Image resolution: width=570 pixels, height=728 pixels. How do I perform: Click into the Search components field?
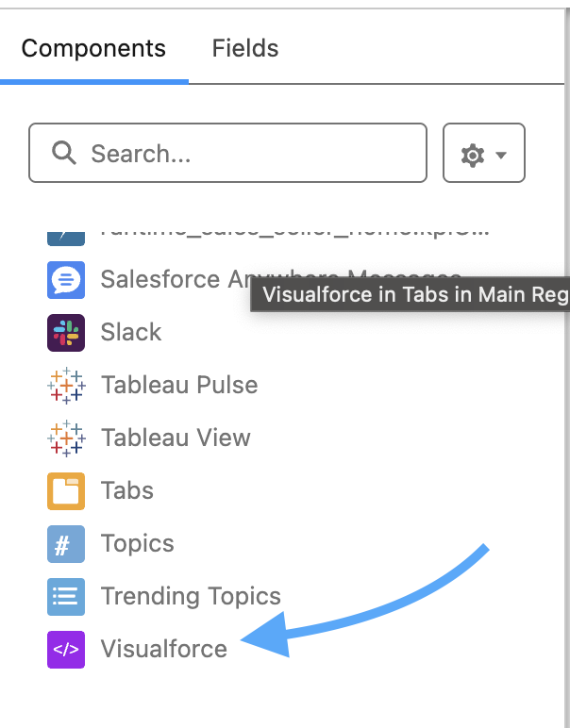point(227,153)
